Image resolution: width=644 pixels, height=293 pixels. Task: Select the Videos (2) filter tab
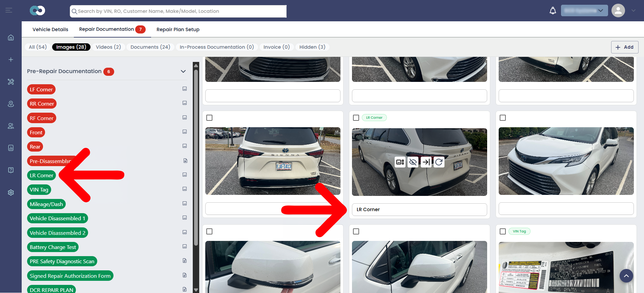click(108, 47)
